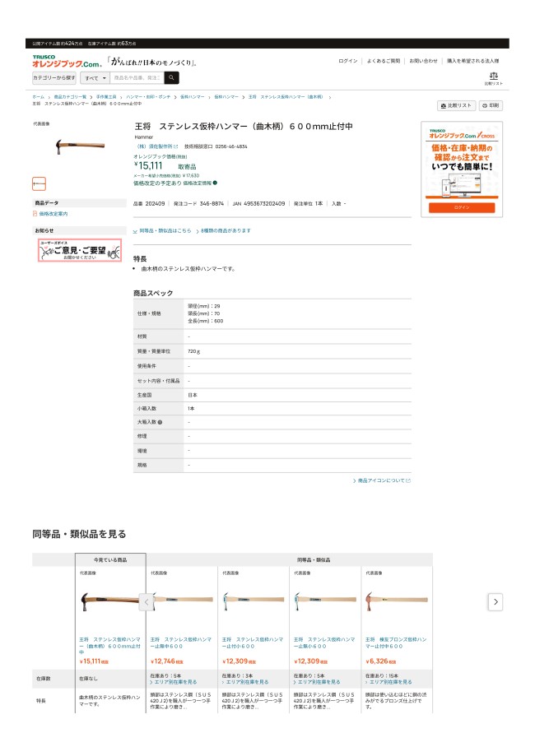Image resolution: width=535 pixels, height=756 pixels.
Task: Click 購入を希望される法人様 link
Action: [x=472, y=61]
